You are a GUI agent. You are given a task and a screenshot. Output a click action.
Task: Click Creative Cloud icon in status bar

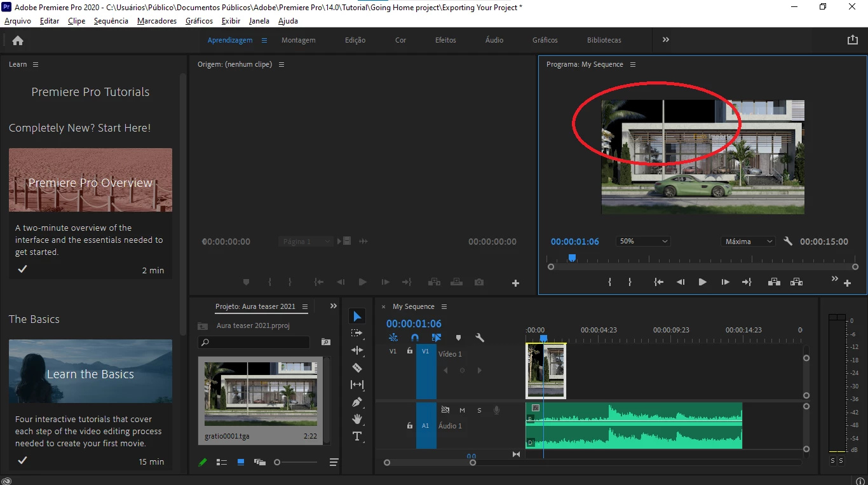tap(6, 481)
